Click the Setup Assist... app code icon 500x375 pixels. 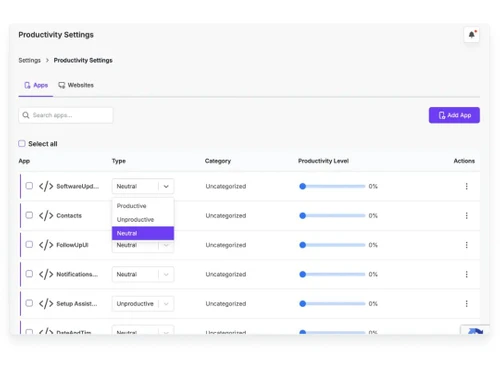(46, 303)
